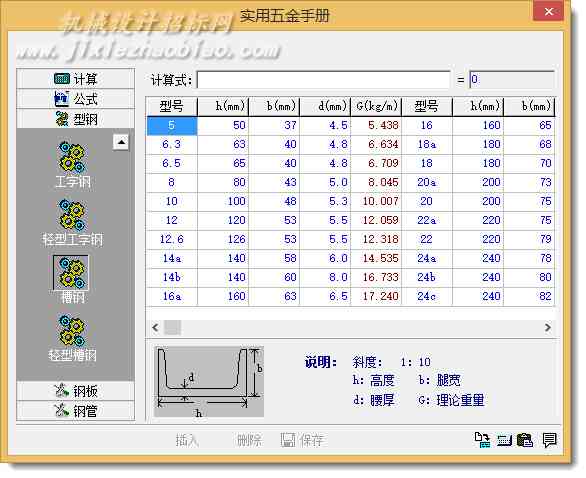Click the d(mm) column header

(326, 107)
